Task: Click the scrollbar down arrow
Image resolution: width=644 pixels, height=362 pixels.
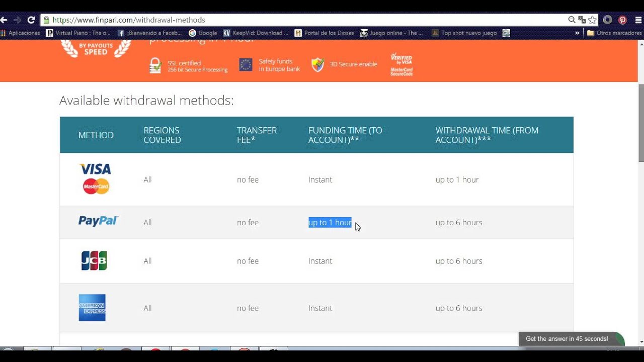Action: [x=641, y=343]
